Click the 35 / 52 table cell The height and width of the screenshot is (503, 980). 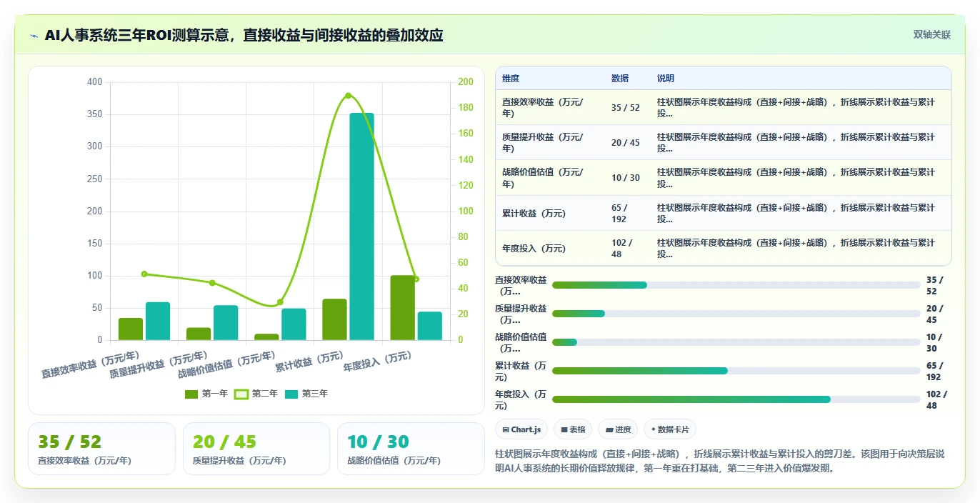pyautogui.click(x=626, y=108)
